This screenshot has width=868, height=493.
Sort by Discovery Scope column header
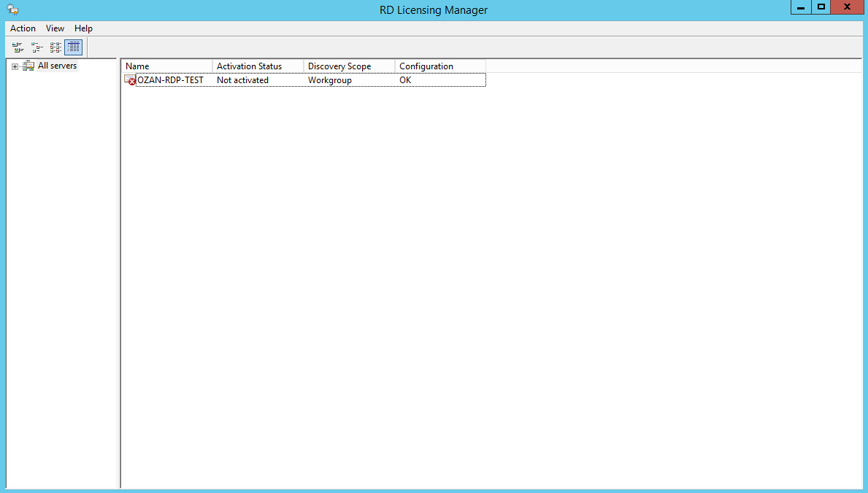(349, 66)
